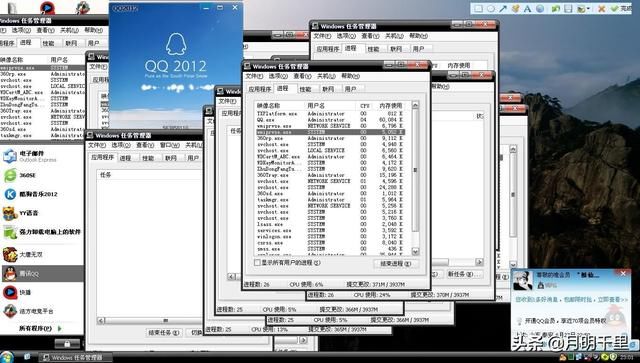Open Outlook Express email from Start menu
The image size is (640, 363).
(42, 156)
